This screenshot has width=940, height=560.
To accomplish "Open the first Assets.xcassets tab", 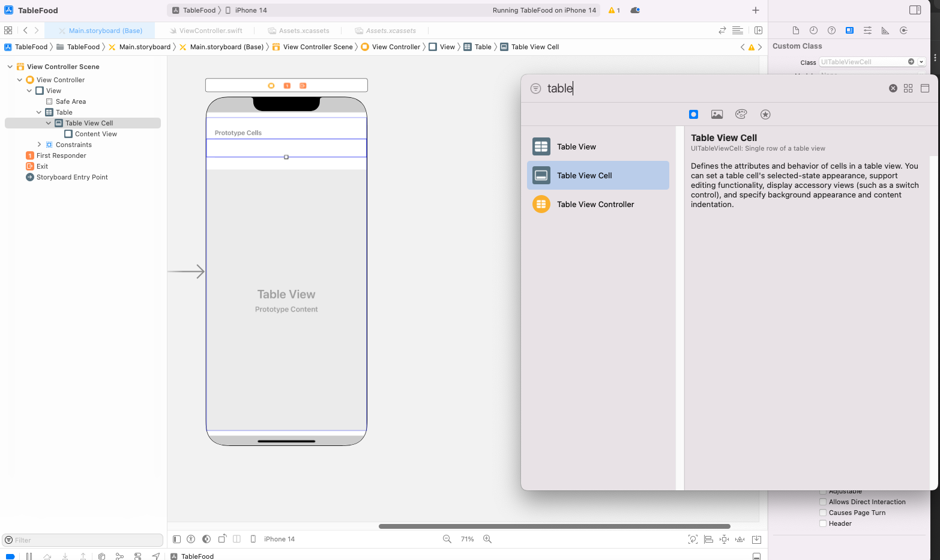I will [x=298, y=31].
